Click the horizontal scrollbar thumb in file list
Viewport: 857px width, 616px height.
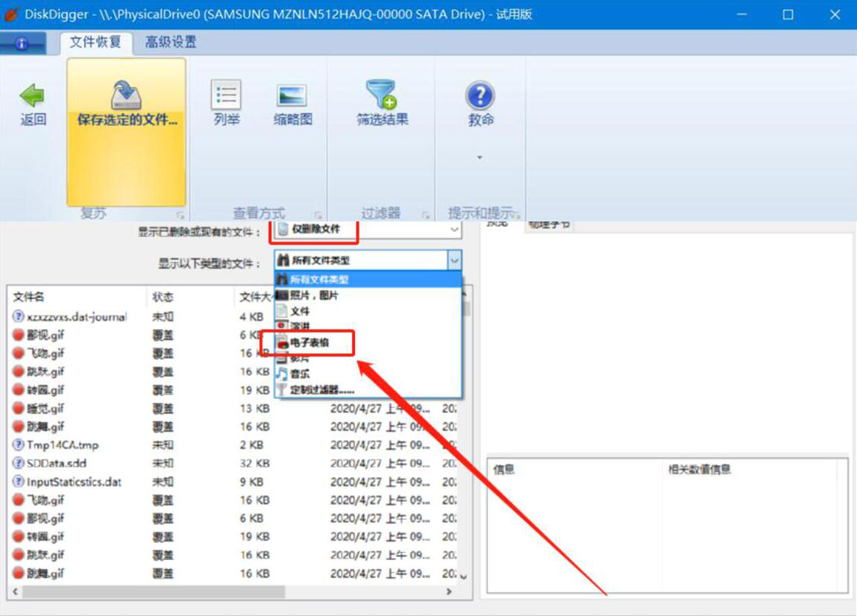[x=153, y=591]
